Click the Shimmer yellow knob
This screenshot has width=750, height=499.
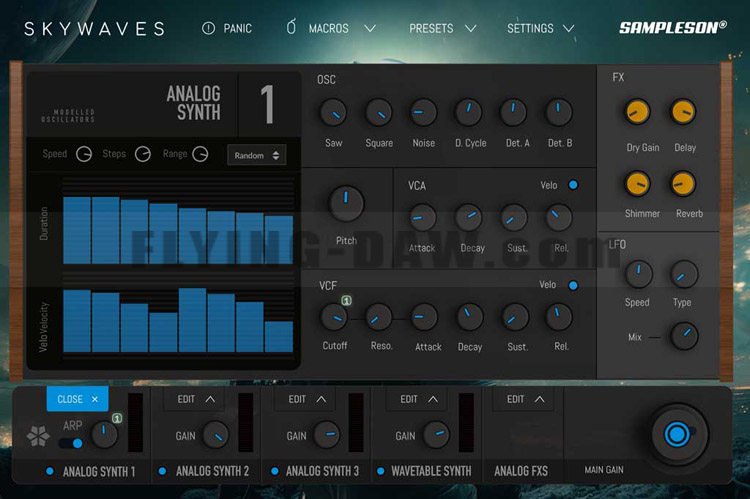tap(638, 184)
